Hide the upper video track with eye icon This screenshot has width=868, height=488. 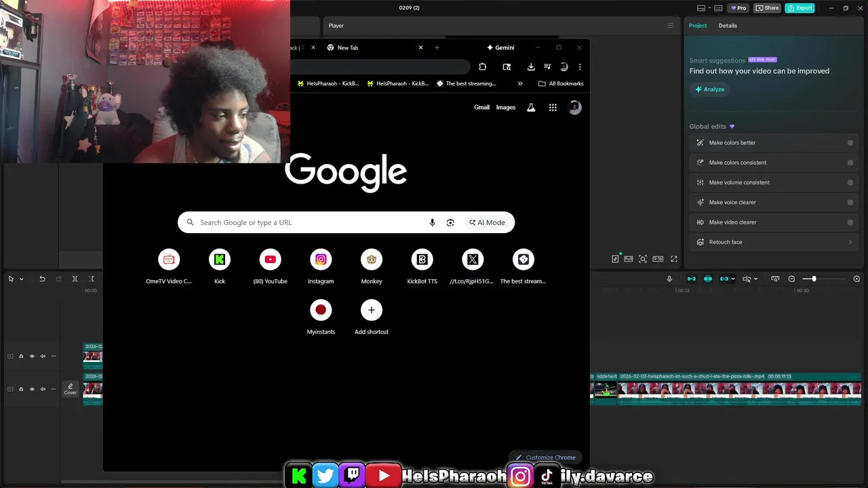point(32,356)
